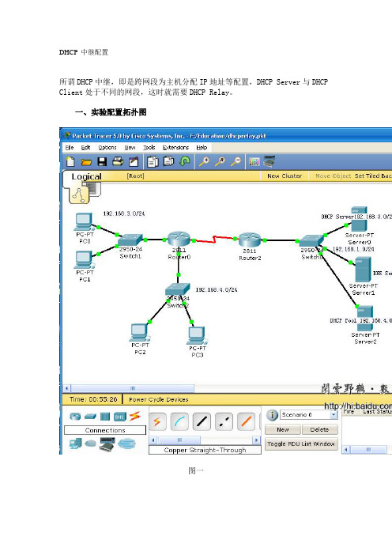Select the WAN Emulation cloud icon
This screenshot has height=555, width=392.
(x=91, y=444)
